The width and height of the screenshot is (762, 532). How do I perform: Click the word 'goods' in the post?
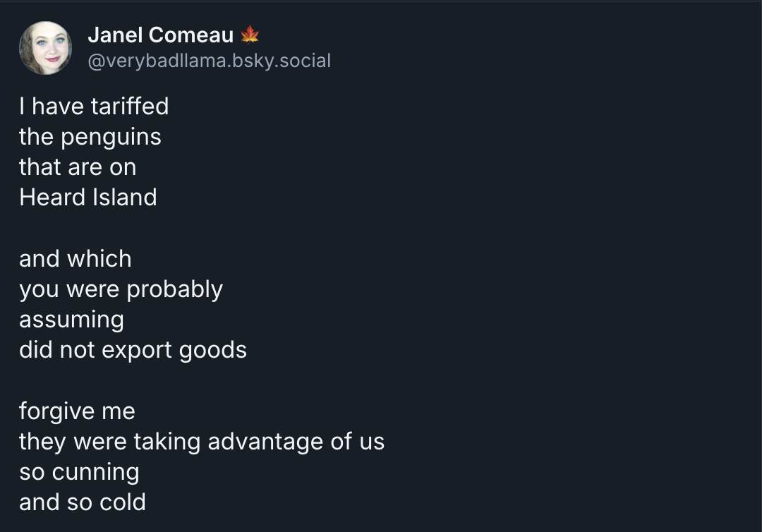pyautogui.click(x=213, y=351)
